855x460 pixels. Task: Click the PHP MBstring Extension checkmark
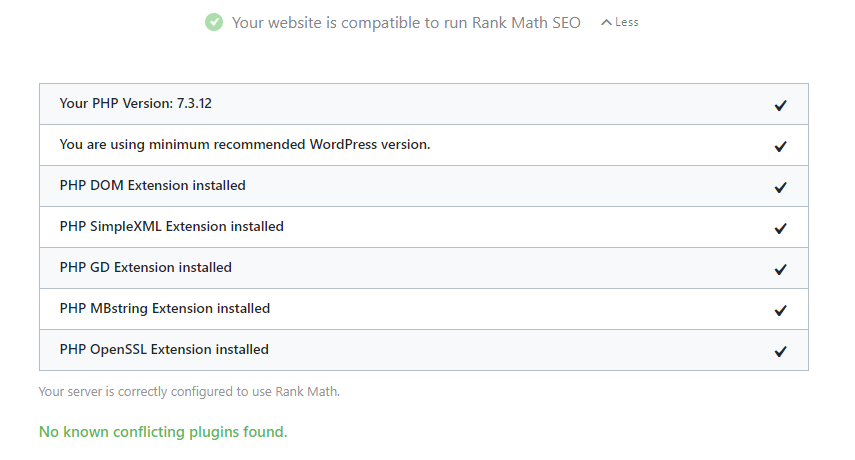pyautogui.click(x=780, y=310)
